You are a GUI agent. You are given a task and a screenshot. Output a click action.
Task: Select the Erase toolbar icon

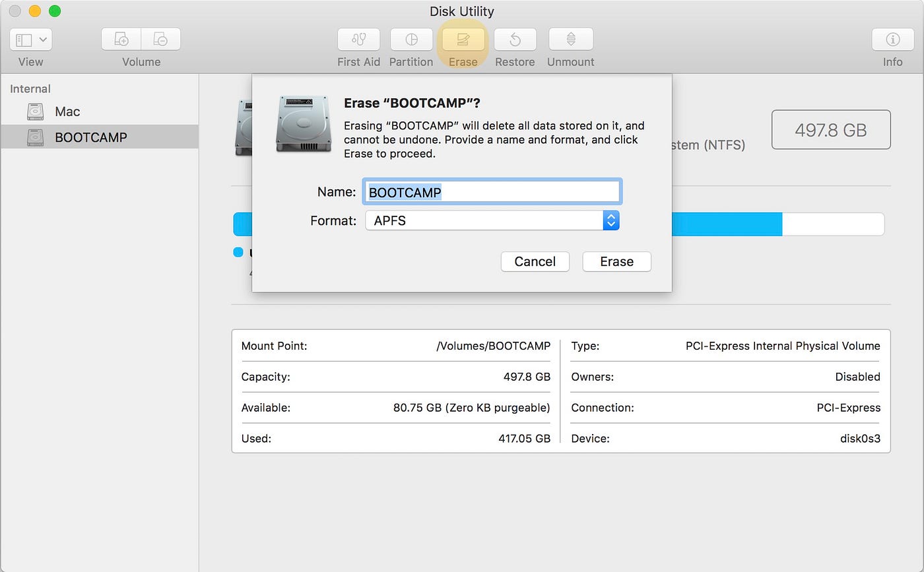(463, 40)
